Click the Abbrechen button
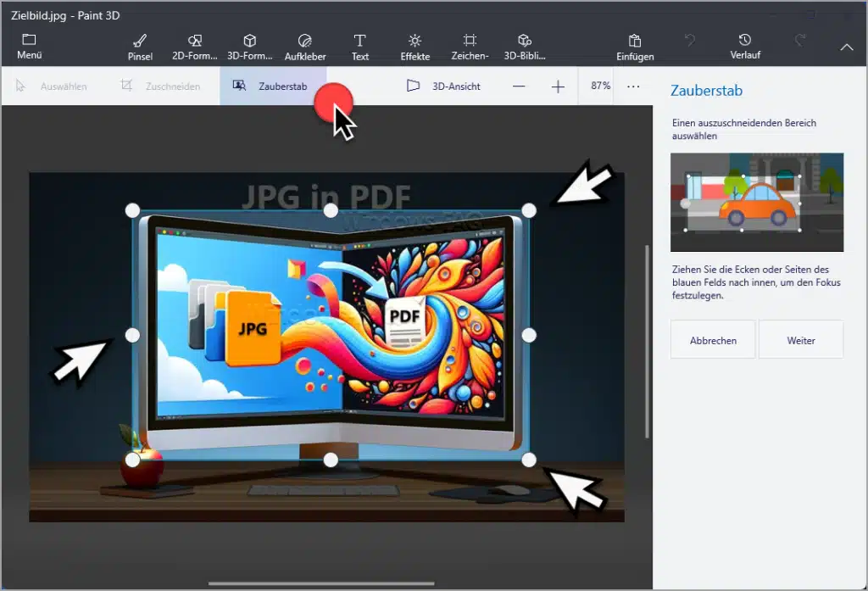The height and width of the screenshot is (591, 868). pyautogui.click(x=713, y=339)
